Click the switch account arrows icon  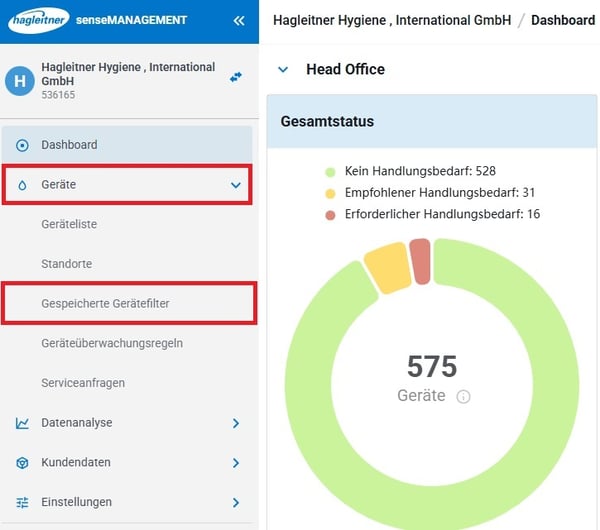click(236, 76)
